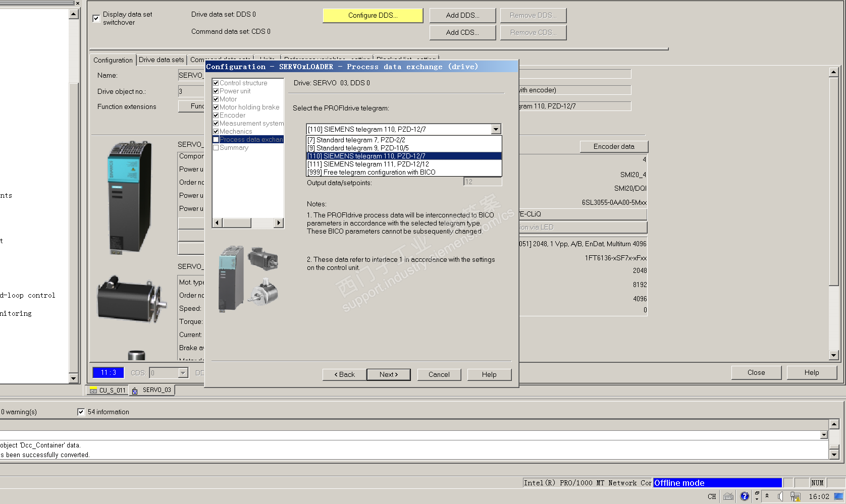This screenshot has height=504, width=846.
Task: Toggle the Control structure step checkbox
Action: (216, 83)
